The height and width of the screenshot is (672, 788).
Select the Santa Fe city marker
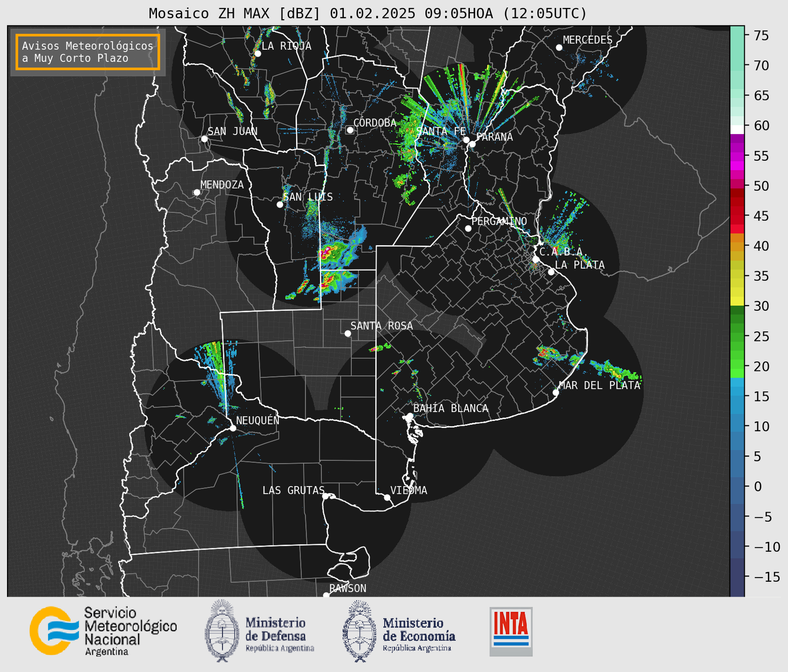[x=466, y=140]
